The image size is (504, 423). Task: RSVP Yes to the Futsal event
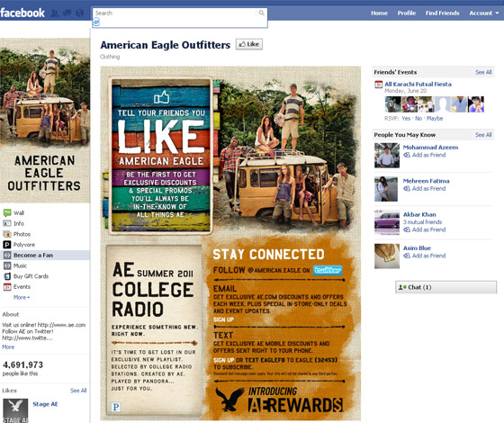[406, 119]
